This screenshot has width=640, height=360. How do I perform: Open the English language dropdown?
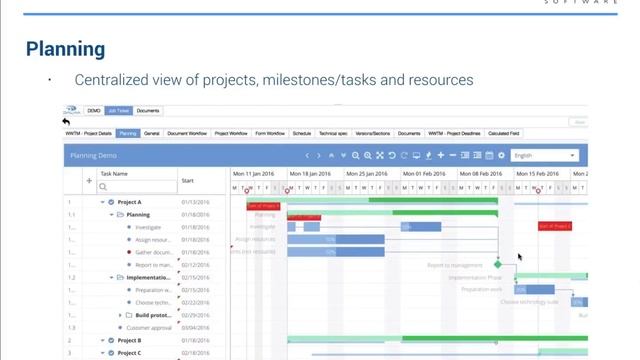coord(544,156)
